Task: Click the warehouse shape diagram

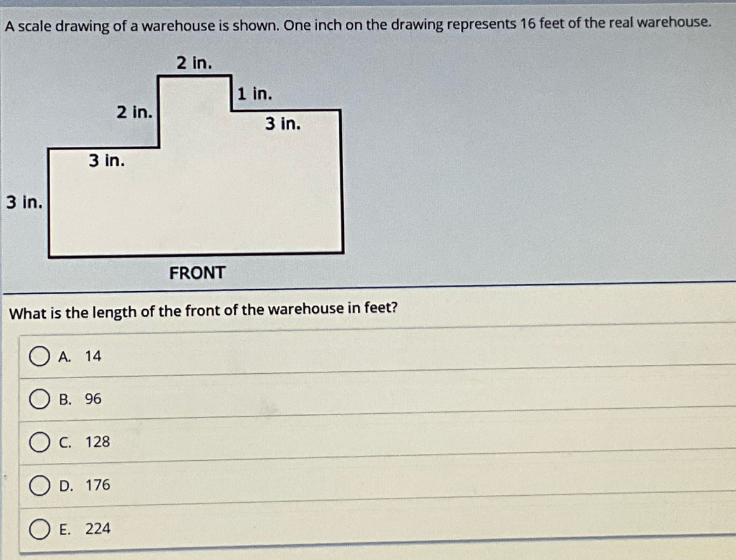Action: coord(196,166)
